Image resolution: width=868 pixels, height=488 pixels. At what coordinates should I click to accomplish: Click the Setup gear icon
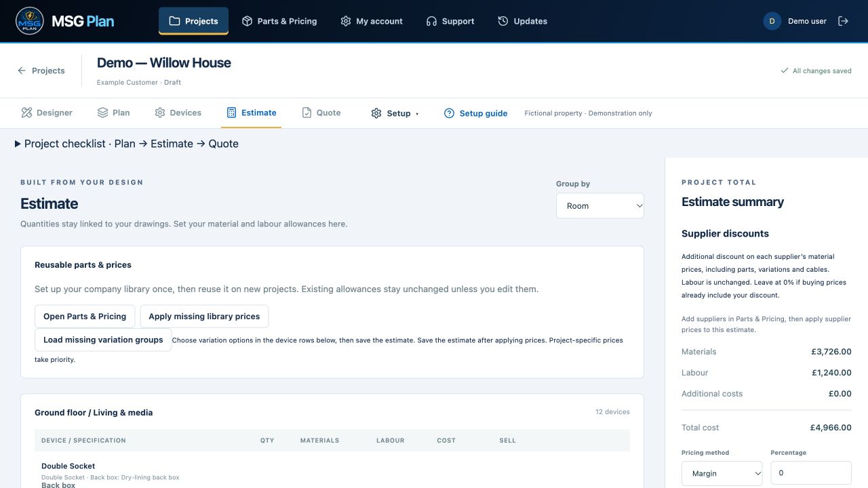coord(376,113)
